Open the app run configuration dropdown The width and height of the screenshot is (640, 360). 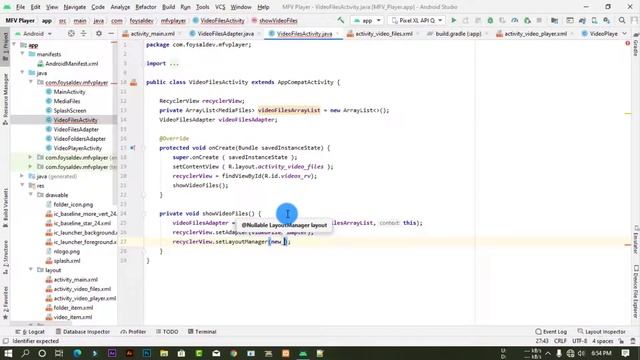coord(367,20)
